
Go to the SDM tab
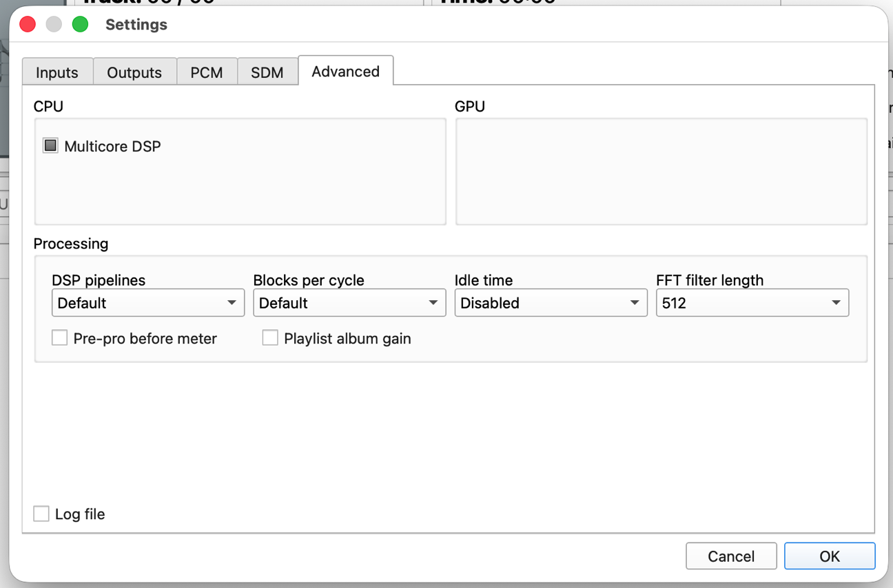pos(267,72)
